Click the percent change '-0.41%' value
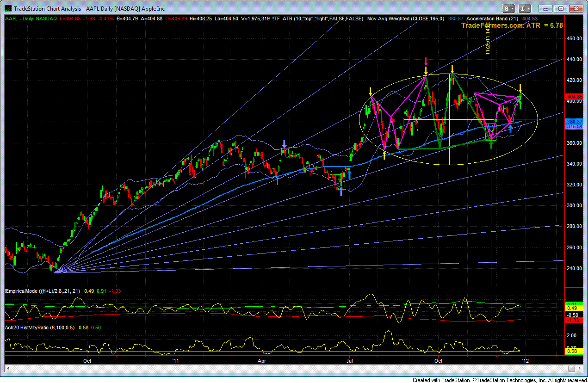Screen dimensions: 588x383 (x=106, y=19)
